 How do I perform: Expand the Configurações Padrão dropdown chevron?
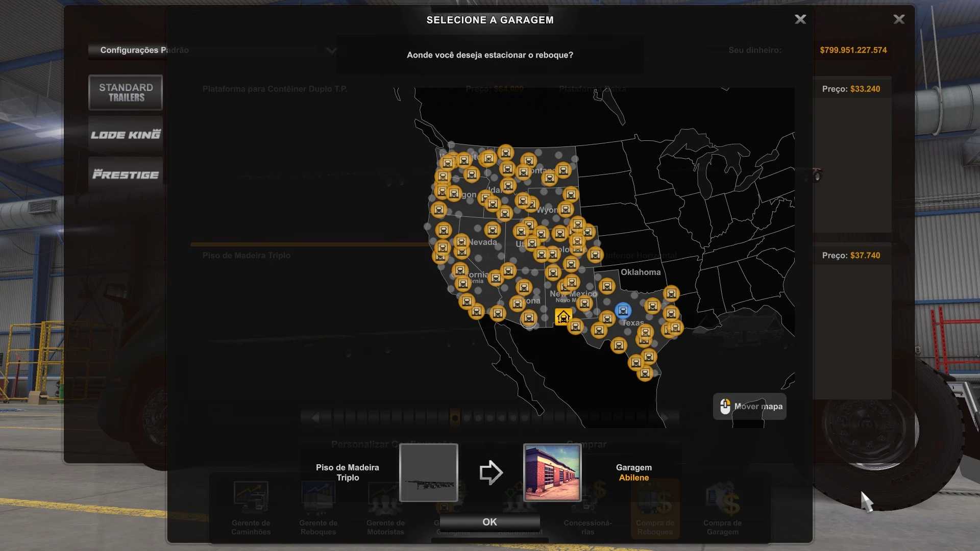coord(331,51)
